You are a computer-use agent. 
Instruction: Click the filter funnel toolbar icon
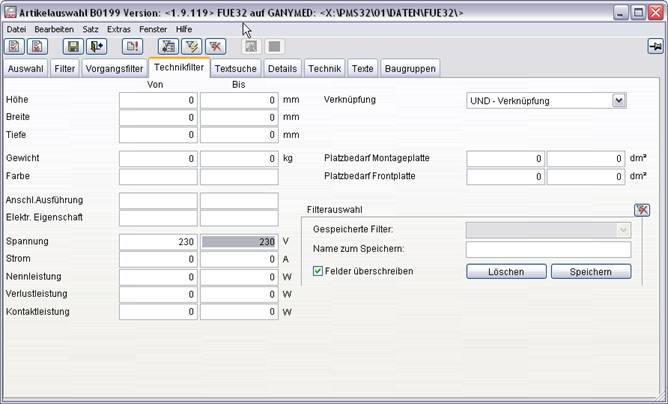193,47
